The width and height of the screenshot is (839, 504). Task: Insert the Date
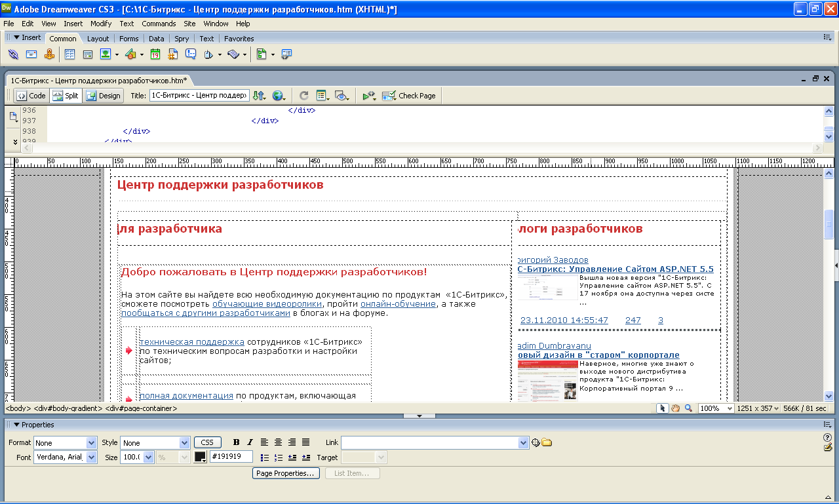click(155, 54)
